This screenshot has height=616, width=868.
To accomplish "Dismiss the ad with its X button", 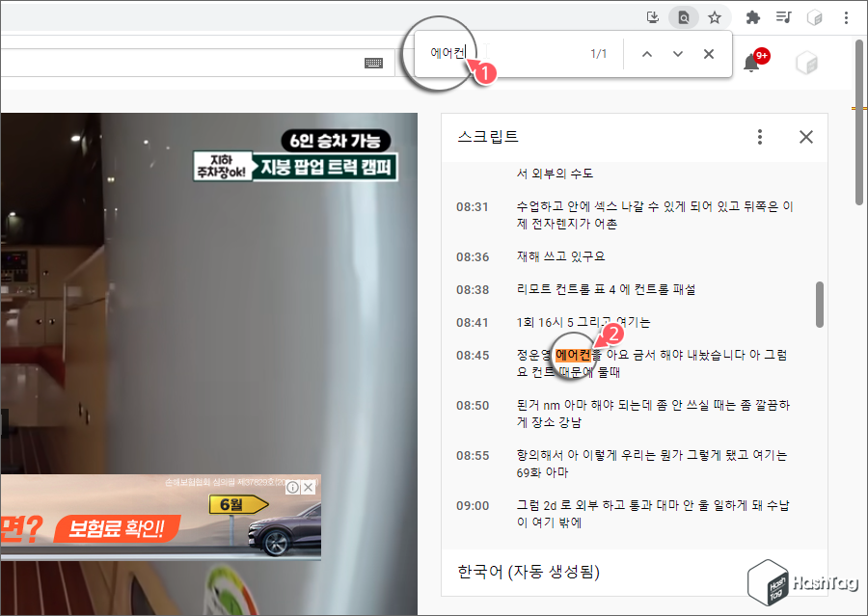I will pyautogui.click(x=309, y=487).
